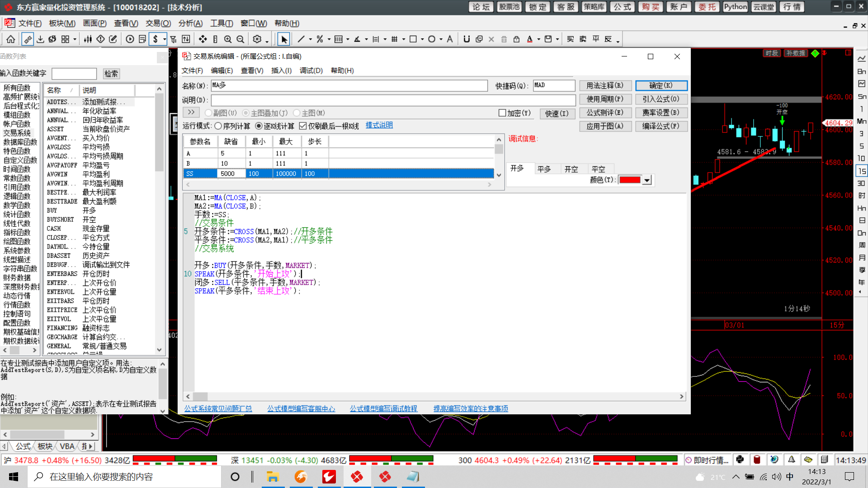This screenshot has width=868, height=488.
Task: Click the 策略库 button in title bar
Action: click(x=594, y=7)
